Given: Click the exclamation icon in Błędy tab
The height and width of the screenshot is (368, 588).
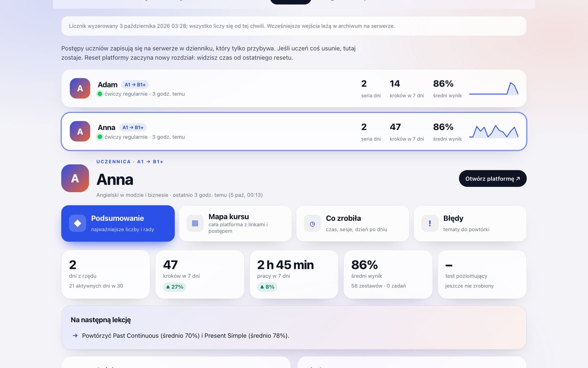Looking at the screenshot, I should click(x=430, y=223).
